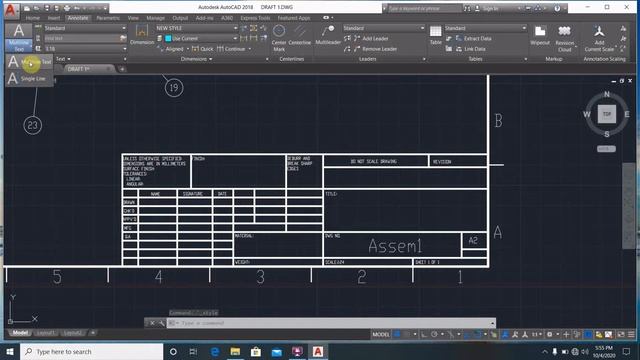Click the Center Mark tool
The image size is (640, 360).
(279, 37)
